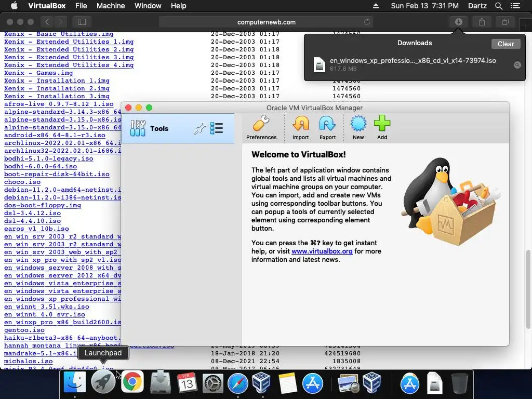Viewport: 532px width, 399px height.
Task: Click the Dartz user menu
Action: [x=477, y=6]
